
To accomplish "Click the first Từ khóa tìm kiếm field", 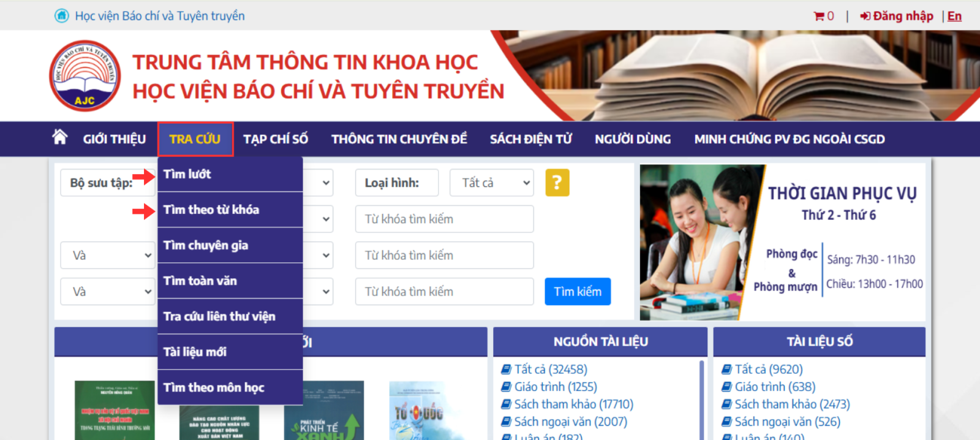I will click(x=445, y=219).
